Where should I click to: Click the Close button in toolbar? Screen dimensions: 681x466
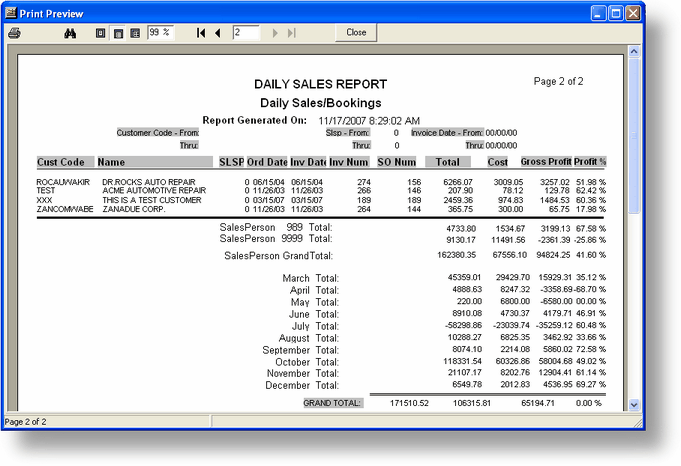[356, 33]
